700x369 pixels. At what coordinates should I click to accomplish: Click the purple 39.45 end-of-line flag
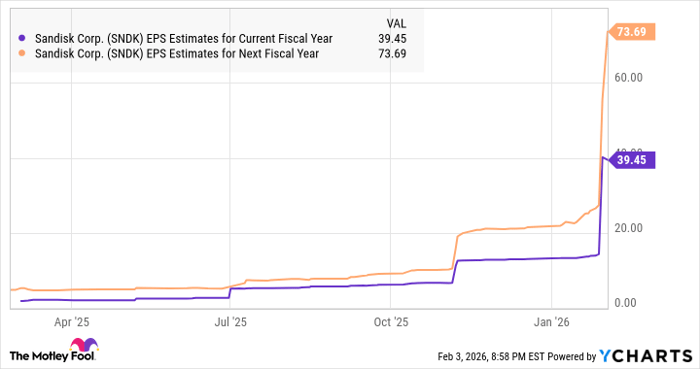pyautogui.click(x=631, y=160)
